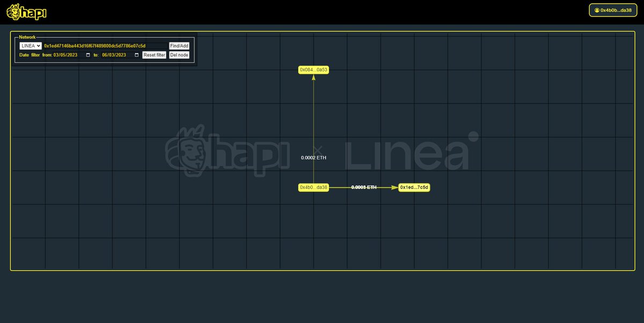
Task: Click the Reset filter button
Action: pos(154,55)
